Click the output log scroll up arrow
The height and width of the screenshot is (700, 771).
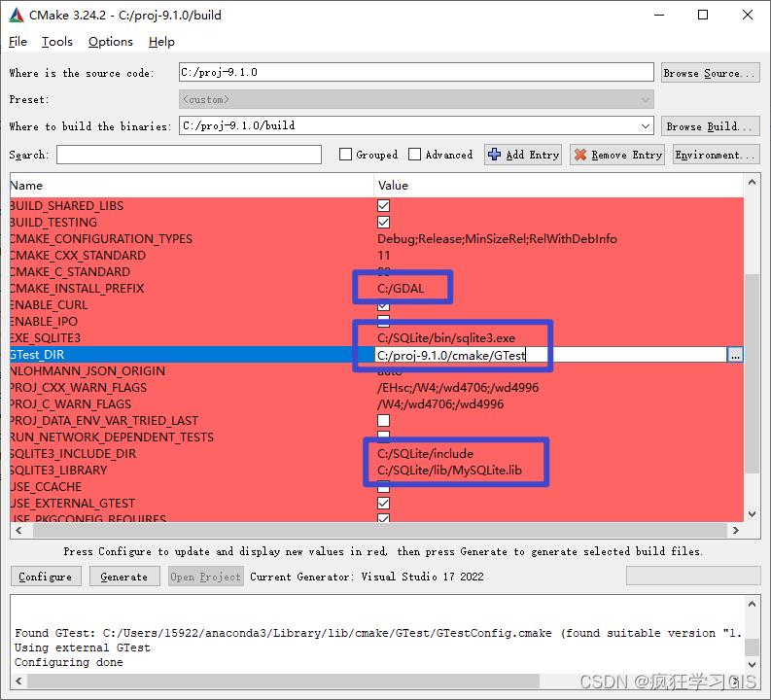(752, 604)
